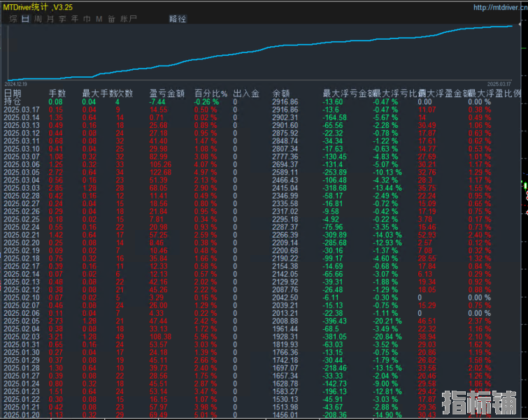Select the 2025.01.31 date row

(x=22, y=345)
